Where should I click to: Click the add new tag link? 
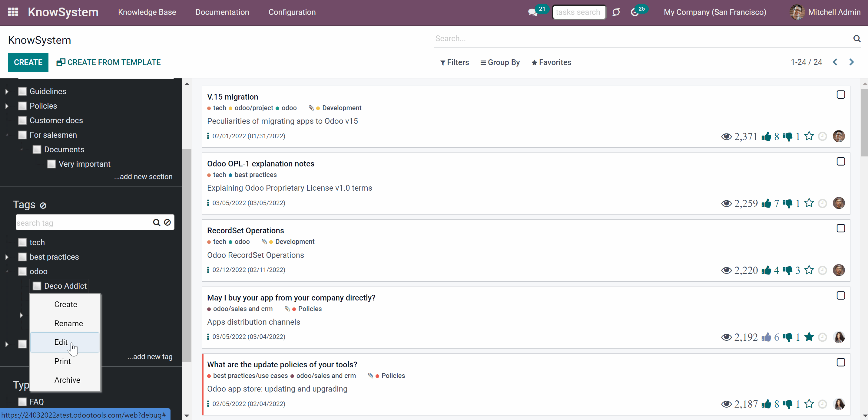coord(150,357)
